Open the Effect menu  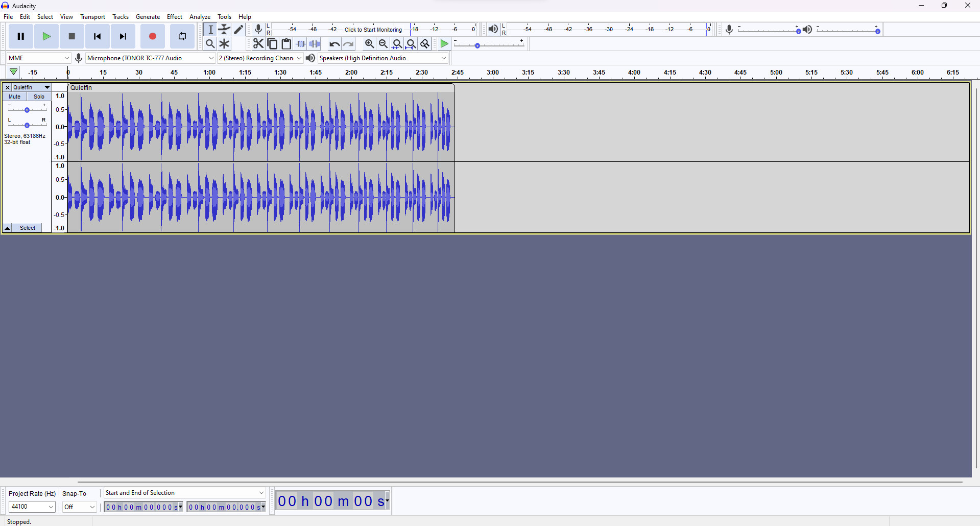(175, 17)
